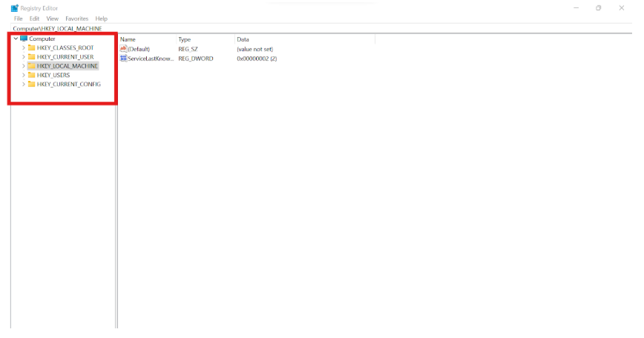Click the HKEY_CURRENT_CONFIG folder icon
The height and width of the screenshot is (338, 644).
[32, 84]
